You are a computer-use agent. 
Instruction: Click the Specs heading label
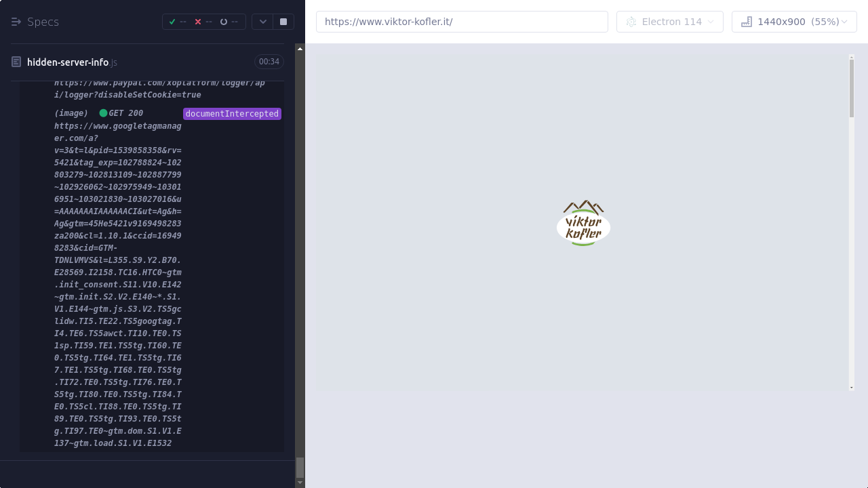pos(43,22)
